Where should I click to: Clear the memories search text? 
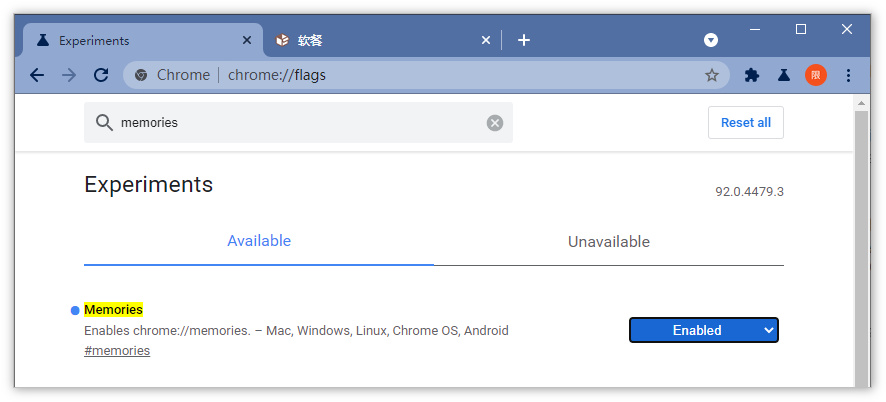[x=495, y=123]
